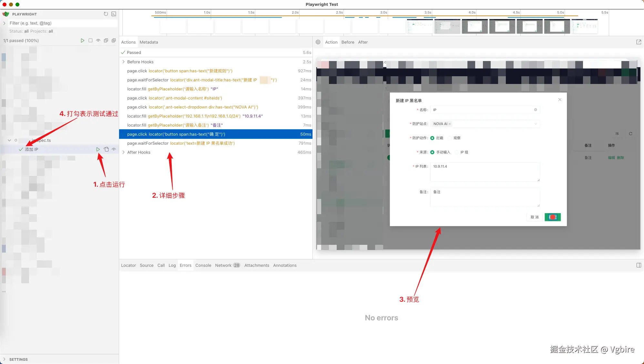Click the 取消 button in the dialog
Viewport: 644px width, 364px height.
tap(534, 217)
